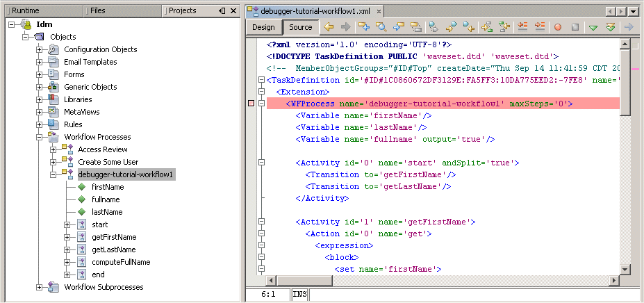Click the green triangle Check XML icon
The width and height of the screenshot is (644, 303).
coord(593,28)
